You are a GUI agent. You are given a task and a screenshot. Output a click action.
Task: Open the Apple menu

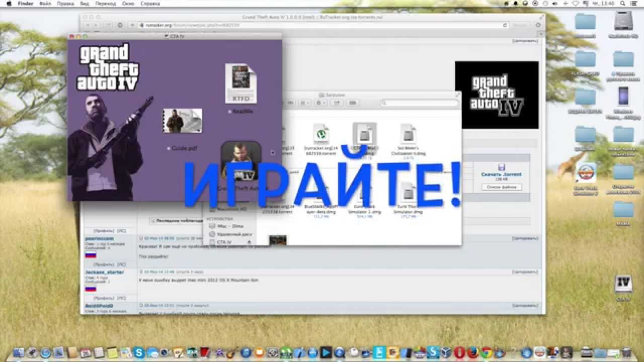click(x=9, y=3)
